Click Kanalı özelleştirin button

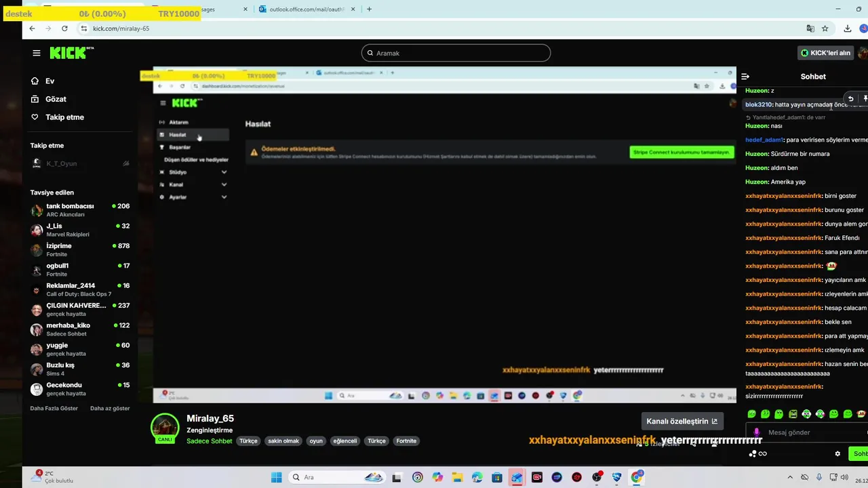click(x=682, y=421)
